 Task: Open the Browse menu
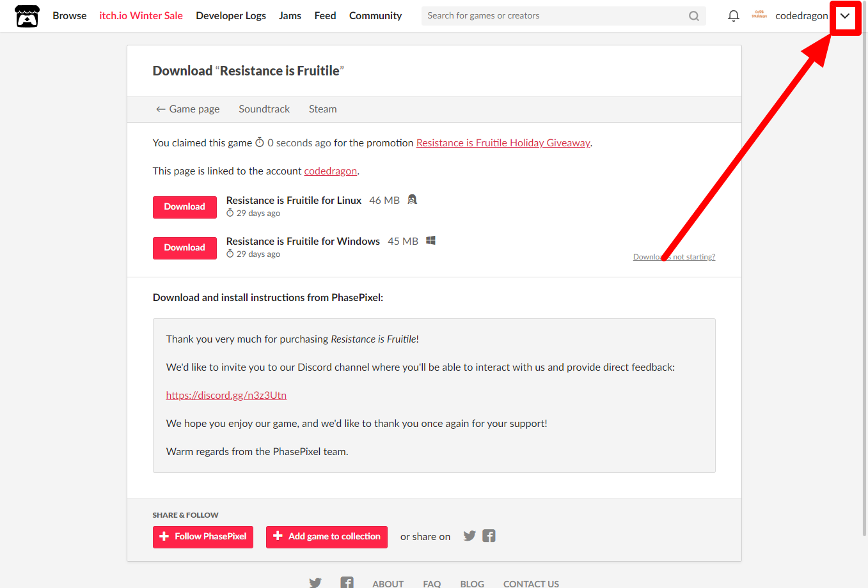70,16
